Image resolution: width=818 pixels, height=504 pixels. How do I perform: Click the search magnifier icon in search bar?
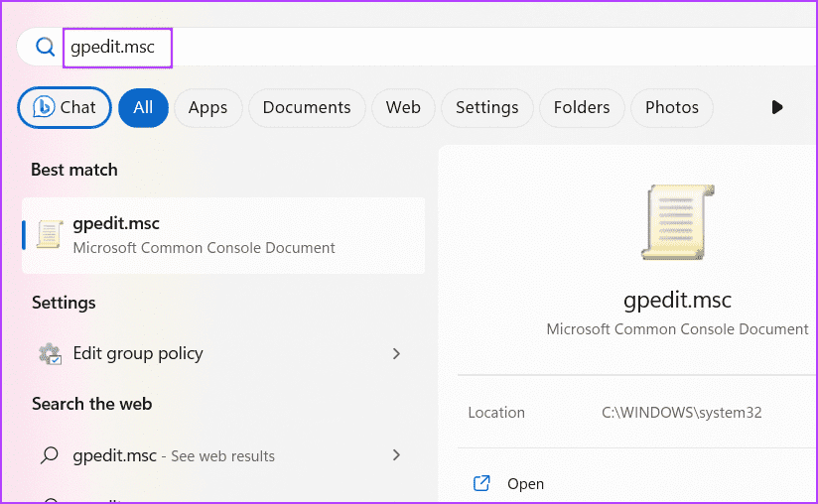46,47
